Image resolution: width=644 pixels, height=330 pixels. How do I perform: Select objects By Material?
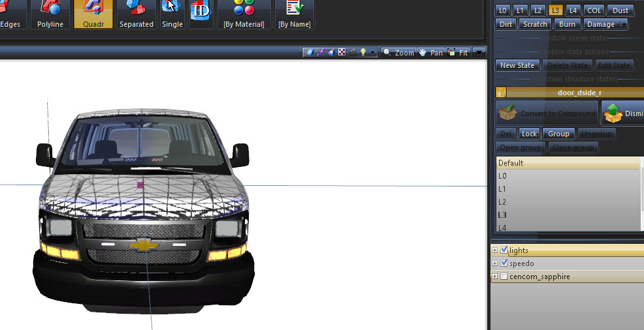click(x=244, y=14)
